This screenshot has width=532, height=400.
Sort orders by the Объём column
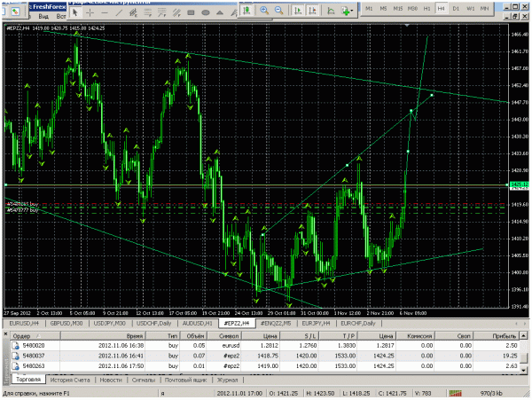coord(193,336)
